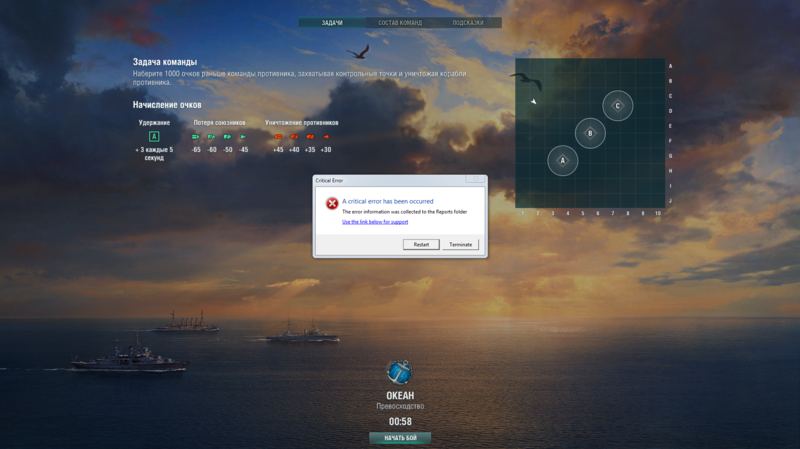Click the НАЧАТЬ БОЙ button
The image size is (800, 449).
(400, 438)
